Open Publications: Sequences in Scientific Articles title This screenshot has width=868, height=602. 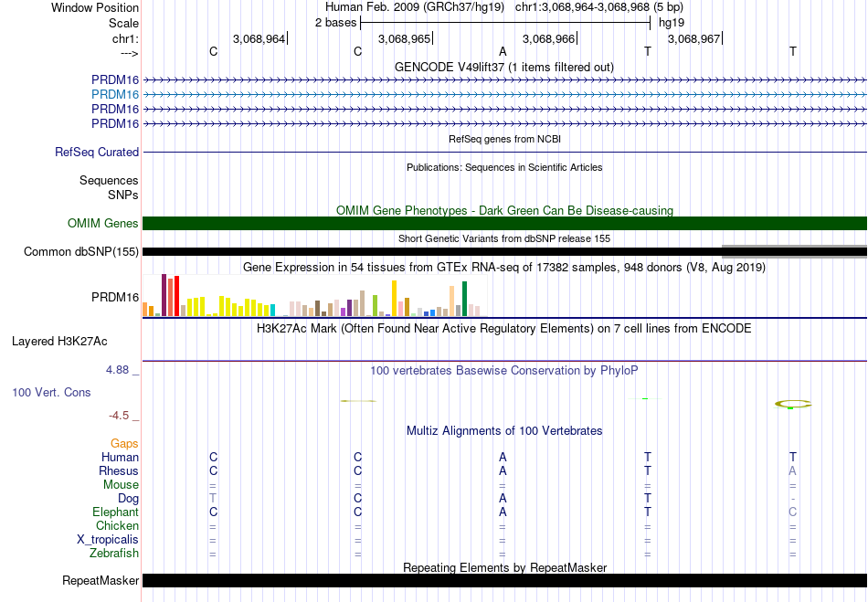pos(504,167)
